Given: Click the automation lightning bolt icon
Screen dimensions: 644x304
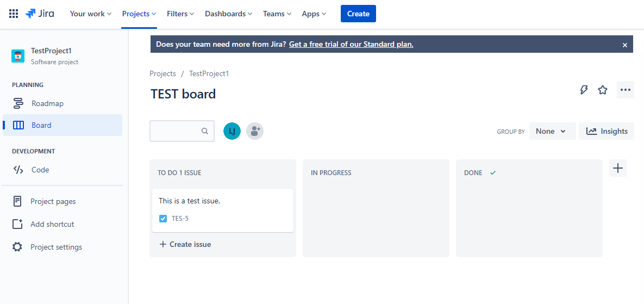Looking at the screenshot, I should [x=584, y=90].
